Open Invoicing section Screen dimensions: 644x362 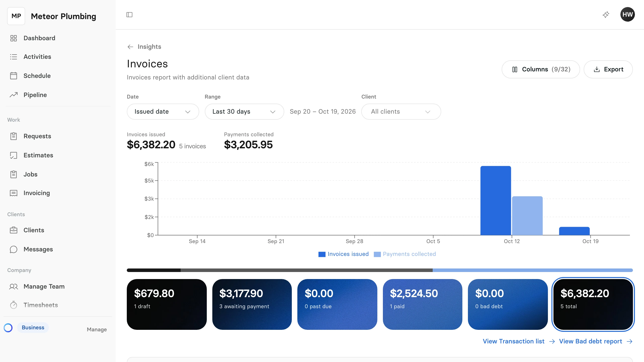tap(58, 193)
